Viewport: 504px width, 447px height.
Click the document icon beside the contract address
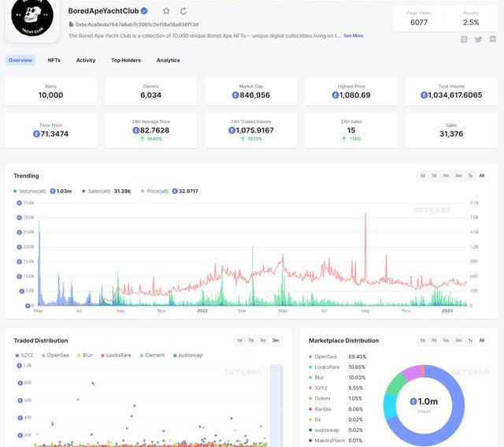point(71,24)
